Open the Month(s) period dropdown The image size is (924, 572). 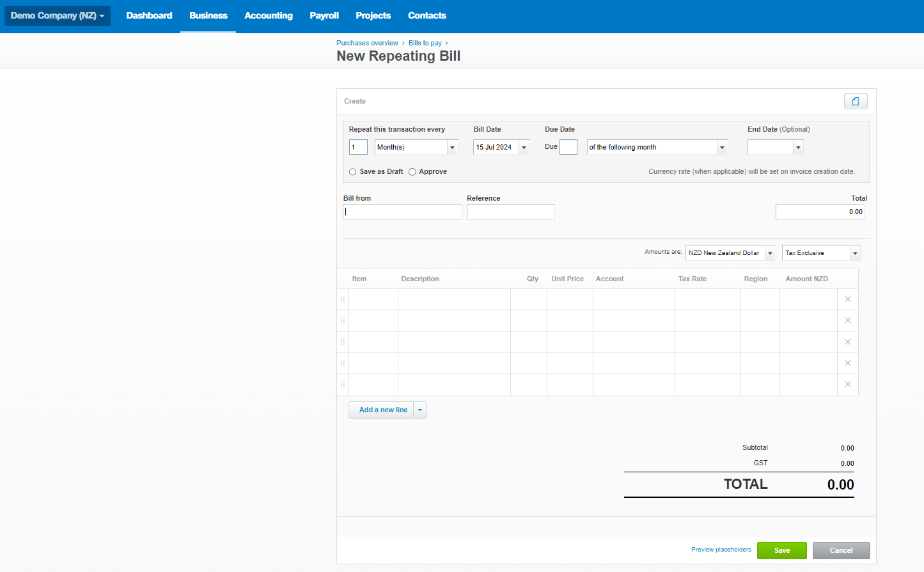pos(452,148)
